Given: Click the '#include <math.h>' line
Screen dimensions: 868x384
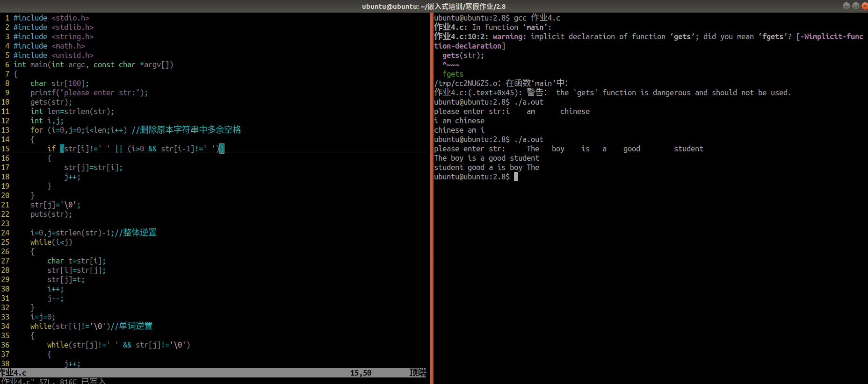Looking at the screenshot, I should [49, 46].
